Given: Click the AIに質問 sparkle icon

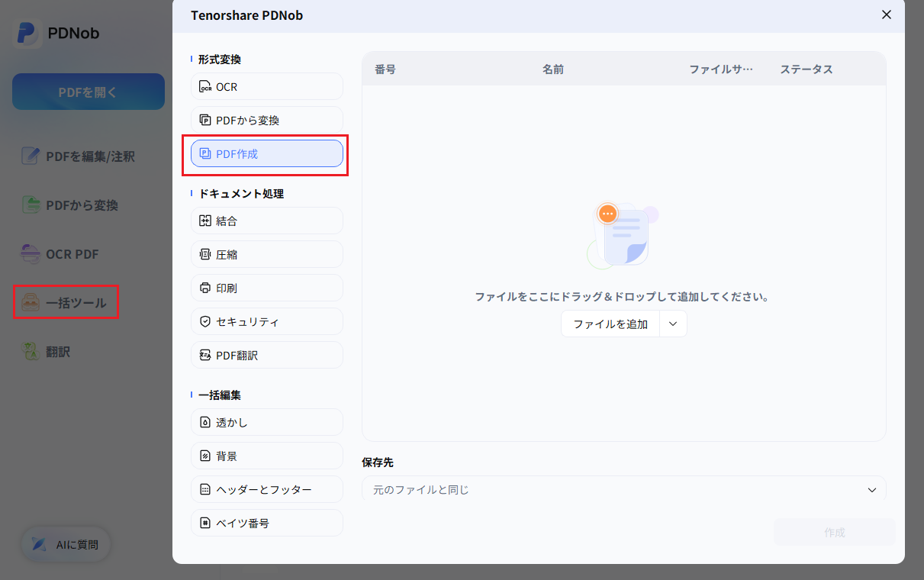Looking at the screenshot, I should pyautogui.click(x=39, y=545).
